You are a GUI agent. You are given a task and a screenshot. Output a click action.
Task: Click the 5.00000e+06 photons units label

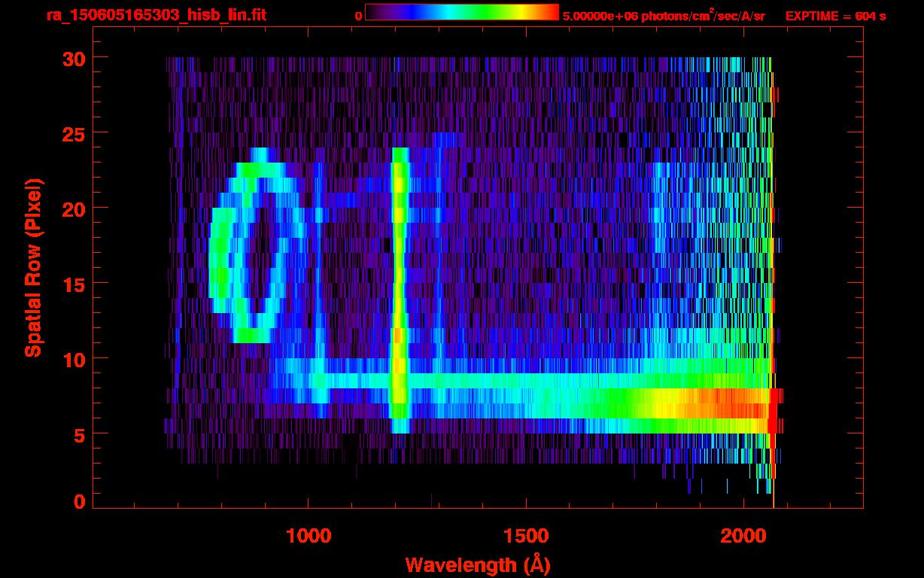click(664, 16)
